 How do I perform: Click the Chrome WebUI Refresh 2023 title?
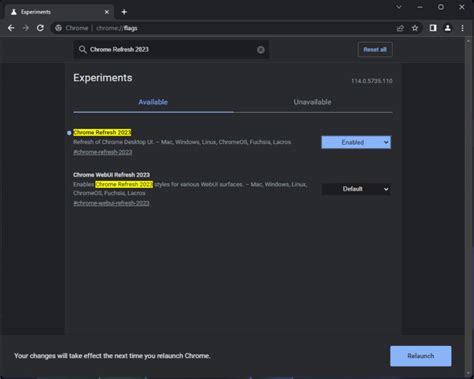coord(111,175)
